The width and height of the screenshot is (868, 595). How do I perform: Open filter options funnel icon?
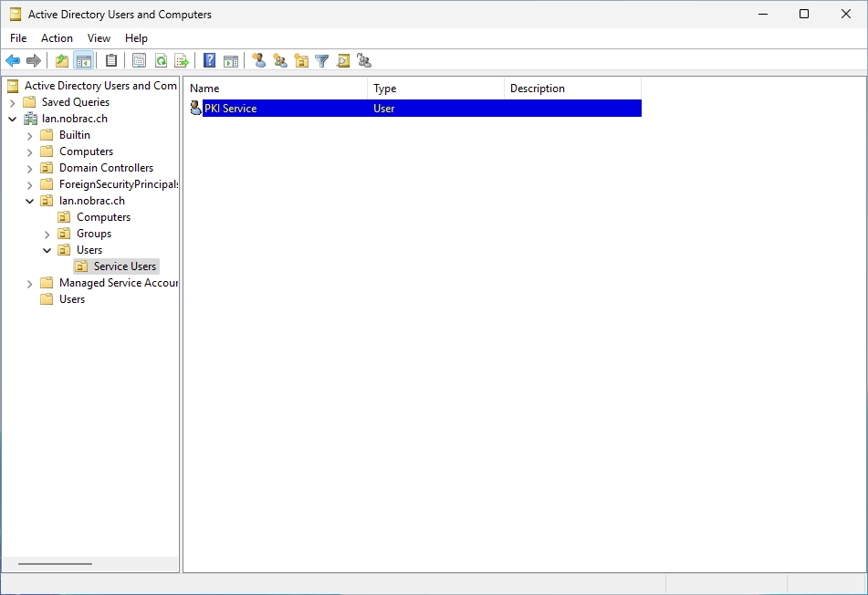321,61
